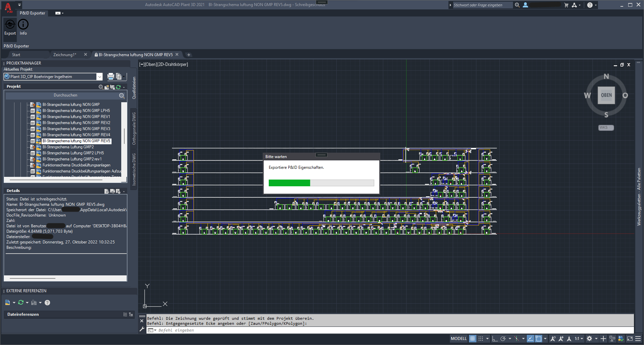Click the green refresh icon in Projekt header
Viewport: 644px width, 345px height.
(x=118, y=87)
